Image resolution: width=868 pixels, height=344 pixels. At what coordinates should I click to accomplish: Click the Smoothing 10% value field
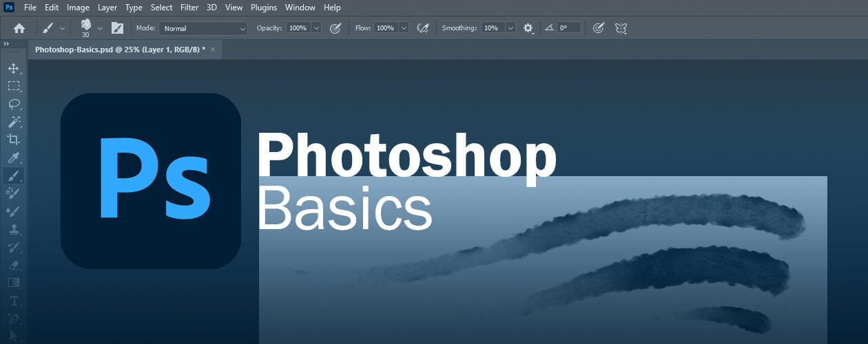coord(492,28)
